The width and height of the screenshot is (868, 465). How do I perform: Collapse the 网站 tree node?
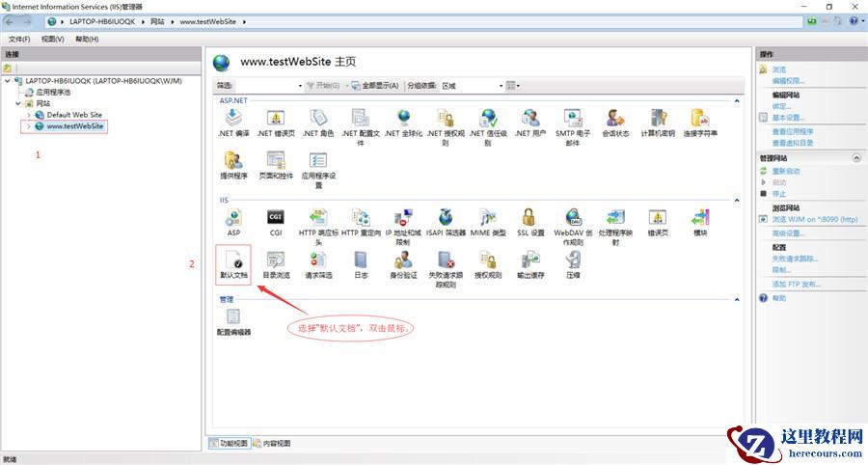click(x=17, y=103)
